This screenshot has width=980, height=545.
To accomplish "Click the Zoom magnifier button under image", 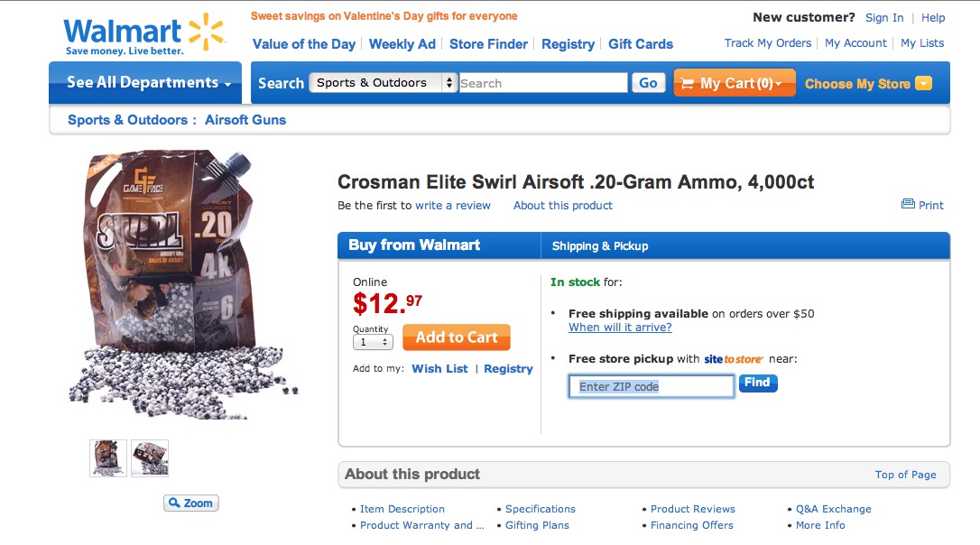I will point(191,503).
